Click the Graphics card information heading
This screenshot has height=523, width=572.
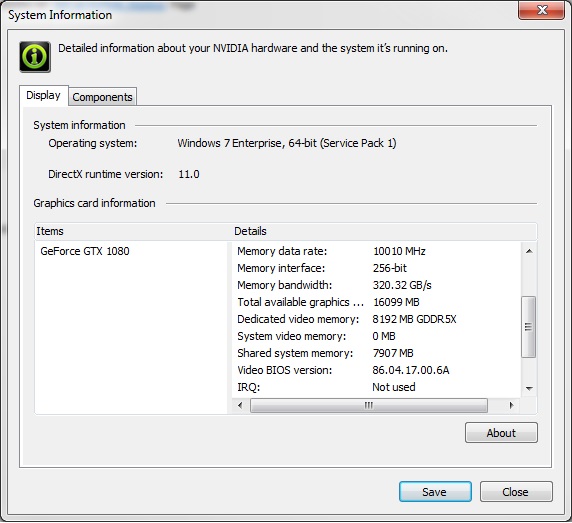point(94,203)
